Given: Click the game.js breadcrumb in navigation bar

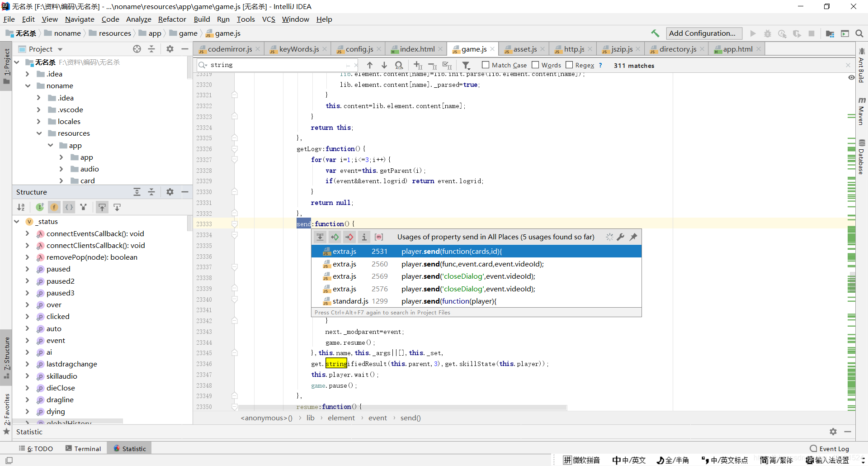Looking at the screenshot, I should click(x=223, y=33).
